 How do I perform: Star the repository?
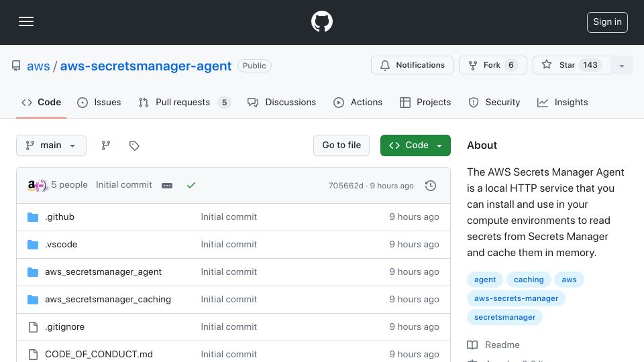tap(572, 65)
